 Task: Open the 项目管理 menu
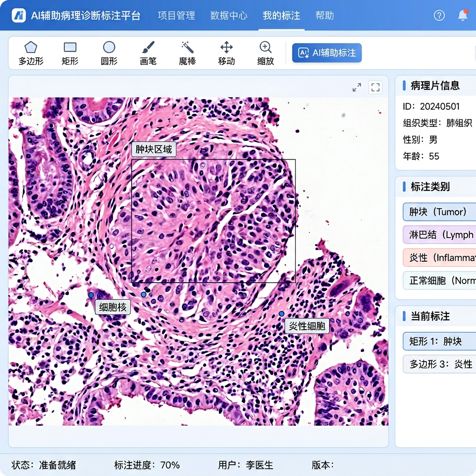(x=176, y=15)
